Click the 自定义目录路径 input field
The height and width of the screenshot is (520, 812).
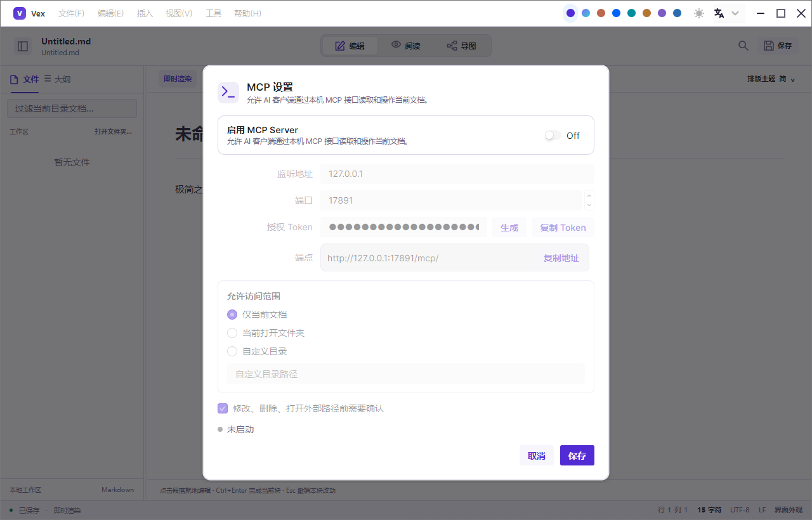click(x=406, y=374)
